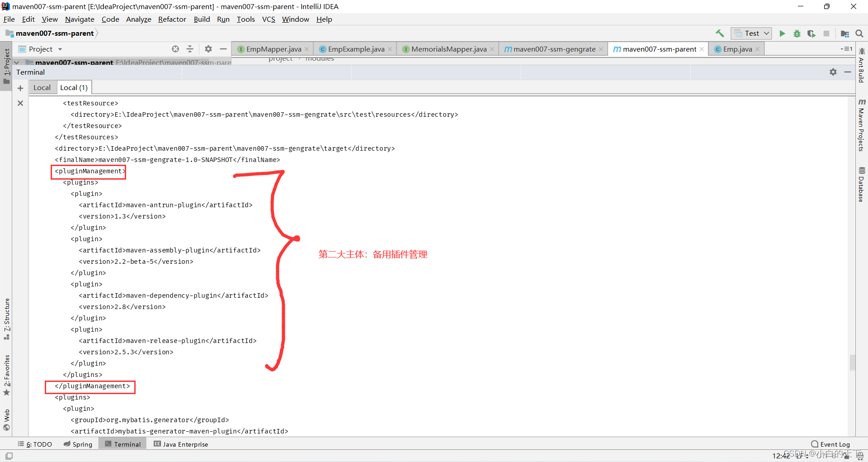Screen dimensions: 868x462
Task: Open Java Enterprise tool window
Action: pyautogui.click(x=181, y=444)
